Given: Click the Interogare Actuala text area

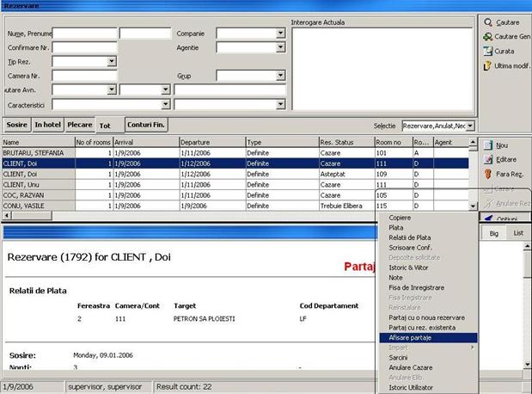Looking at the screenshot, I should [382, 70].
